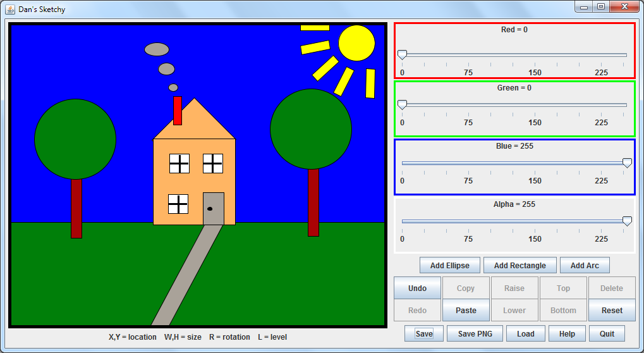This screenshot has height=353, width=644.
Task: Set Red slider to 150 mark
Action: (535, 55)
